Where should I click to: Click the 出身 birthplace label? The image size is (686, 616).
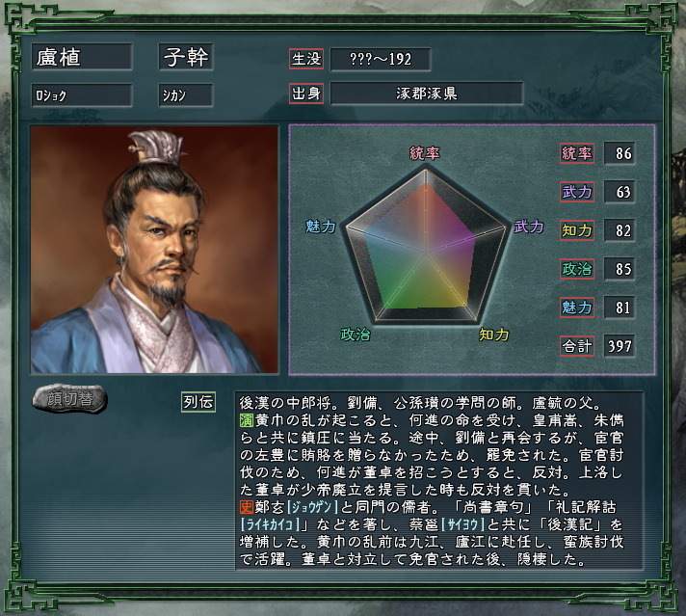coord(306,94)
